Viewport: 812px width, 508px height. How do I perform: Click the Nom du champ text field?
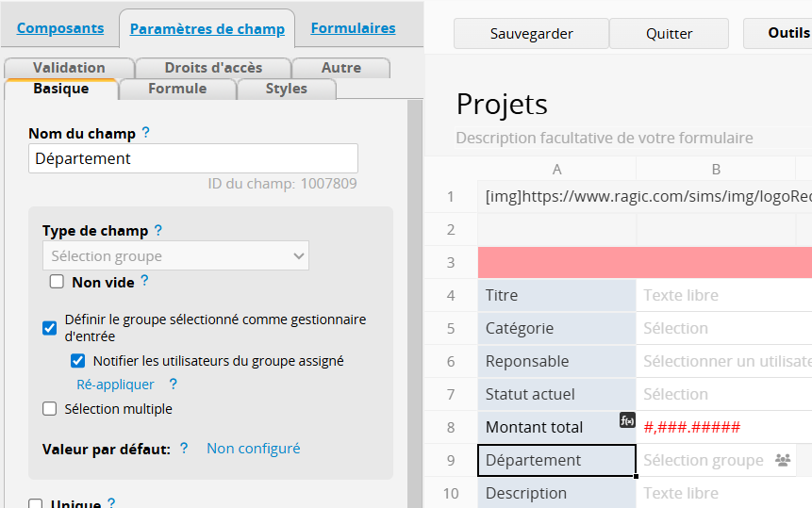(193, 158)
